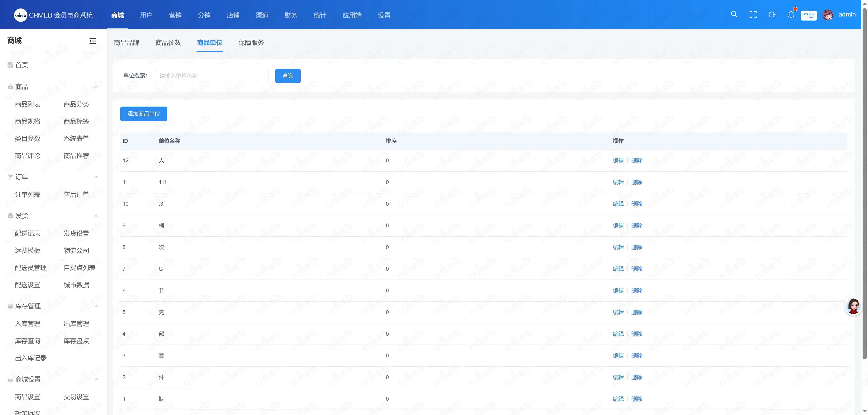This screenshot has height=415, width=868.
Task: Open 系统表单 in sidebar
Action: tap(76, 139)
